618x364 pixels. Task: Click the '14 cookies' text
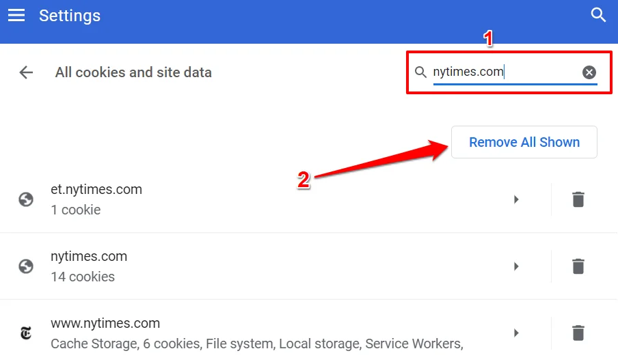point(83,277)
